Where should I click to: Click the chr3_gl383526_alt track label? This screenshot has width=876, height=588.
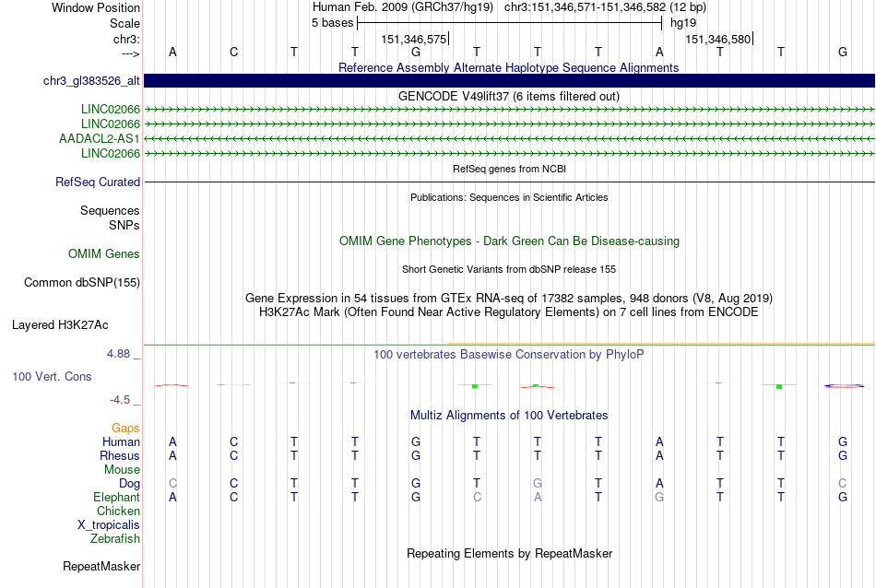[x=91, y=81]
